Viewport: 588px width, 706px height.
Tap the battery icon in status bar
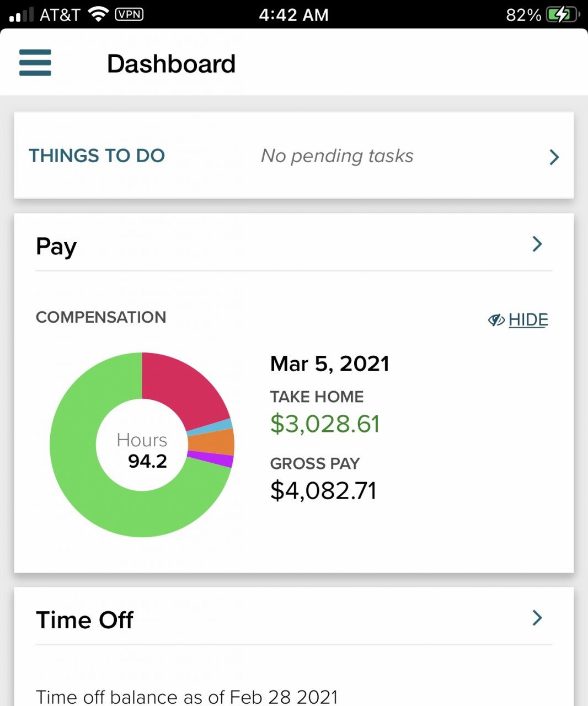coord(562,14)
